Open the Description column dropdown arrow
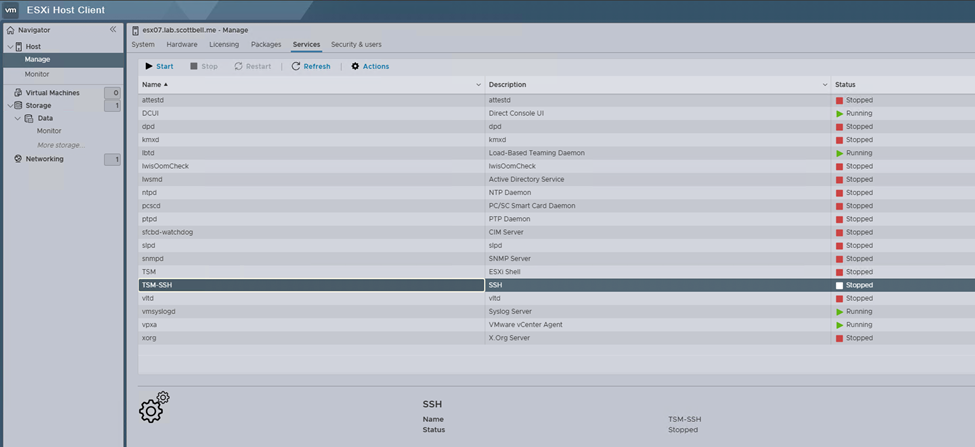The image size is (975, 447). [825, 85]
